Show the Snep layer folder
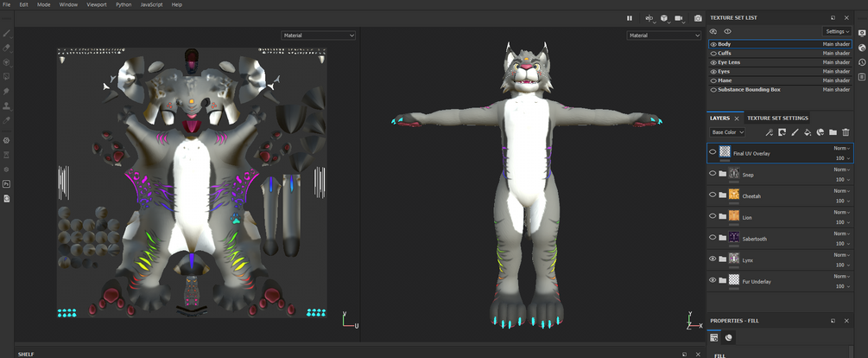 pyautogui.click(x=713, y=174)
